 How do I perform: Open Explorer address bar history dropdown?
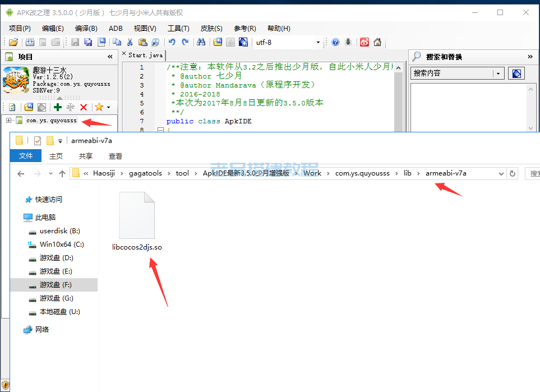click(501, 174)
